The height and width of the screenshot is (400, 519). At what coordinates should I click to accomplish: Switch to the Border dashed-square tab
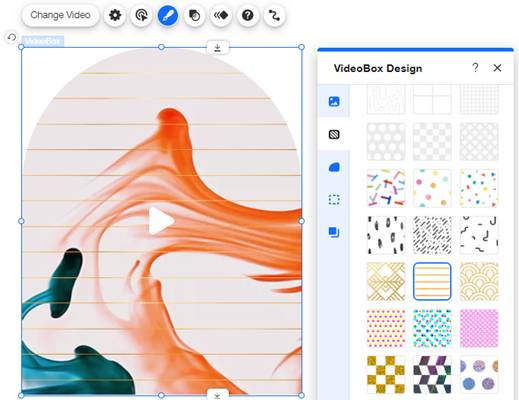coord(334,200)
